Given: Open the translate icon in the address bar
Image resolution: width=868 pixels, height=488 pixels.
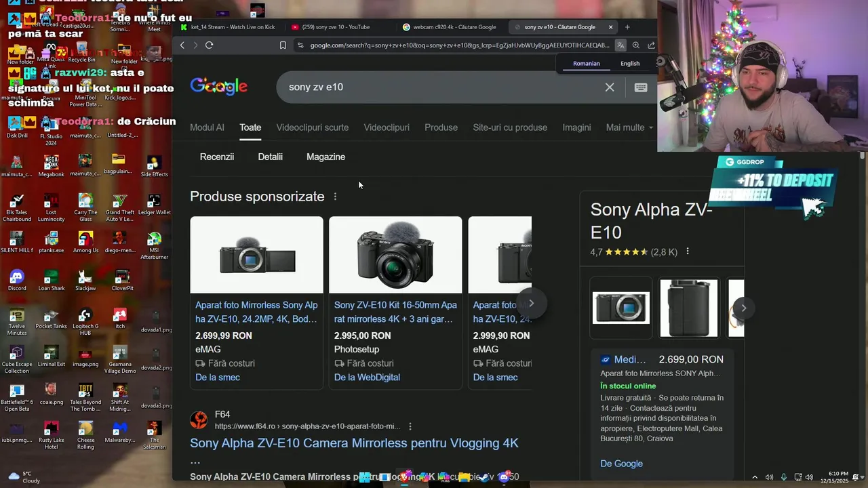Looking at the screenshot, I should click(x=620, y=45).
